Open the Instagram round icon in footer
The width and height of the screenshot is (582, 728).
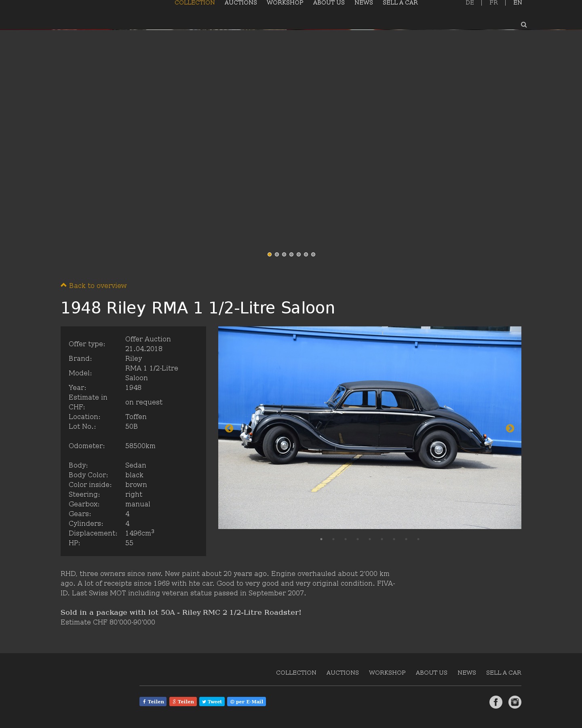point(515,702)
